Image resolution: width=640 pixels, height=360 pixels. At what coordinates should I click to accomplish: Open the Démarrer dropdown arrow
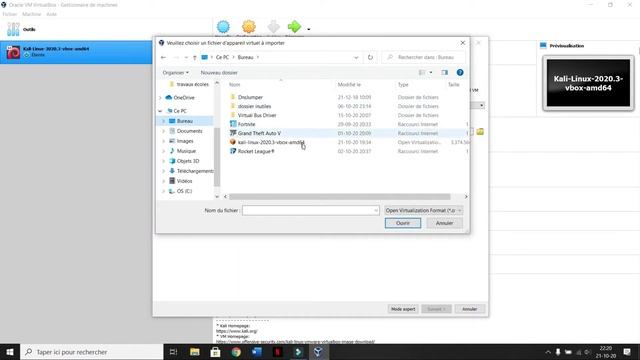pos(309,29)
